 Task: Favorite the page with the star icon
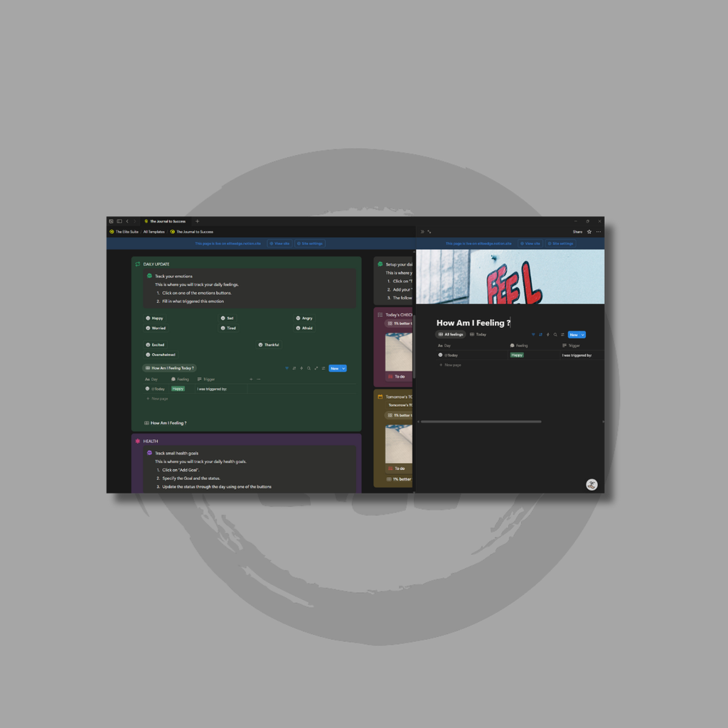(x=589, y=232)
